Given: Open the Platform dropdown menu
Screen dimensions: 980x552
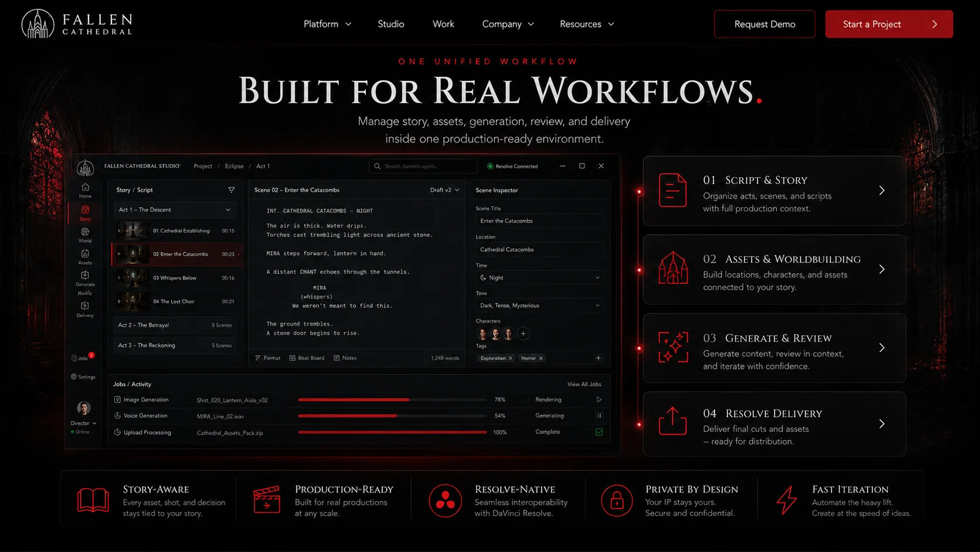Looking at the screenshot, I should [x=327, y=24].
